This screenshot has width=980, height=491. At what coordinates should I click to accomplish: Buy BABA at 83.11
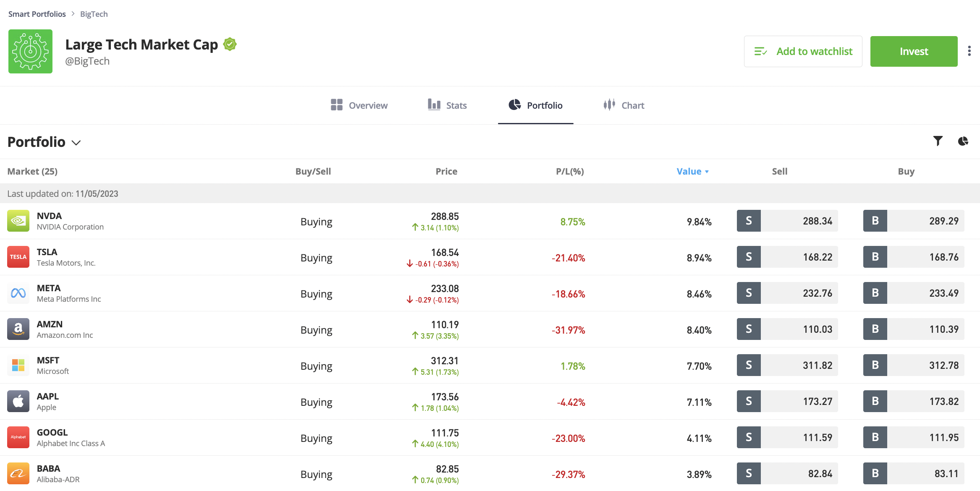tap(914, 473)
